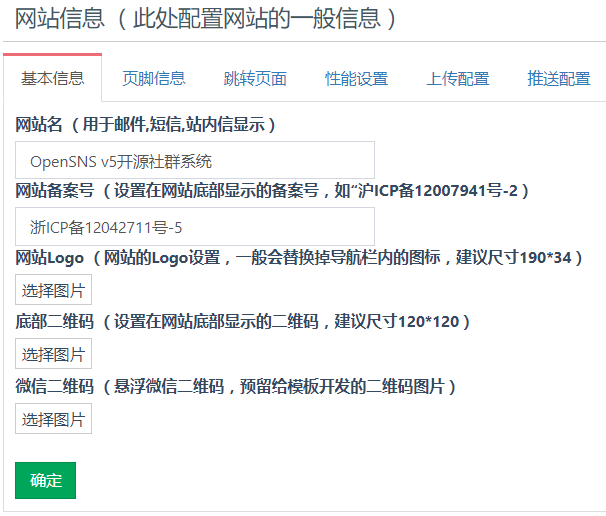This screenshot has width=606, height=516.
Task: Open the 页脚信息 tab
Action: pos(154,78)
